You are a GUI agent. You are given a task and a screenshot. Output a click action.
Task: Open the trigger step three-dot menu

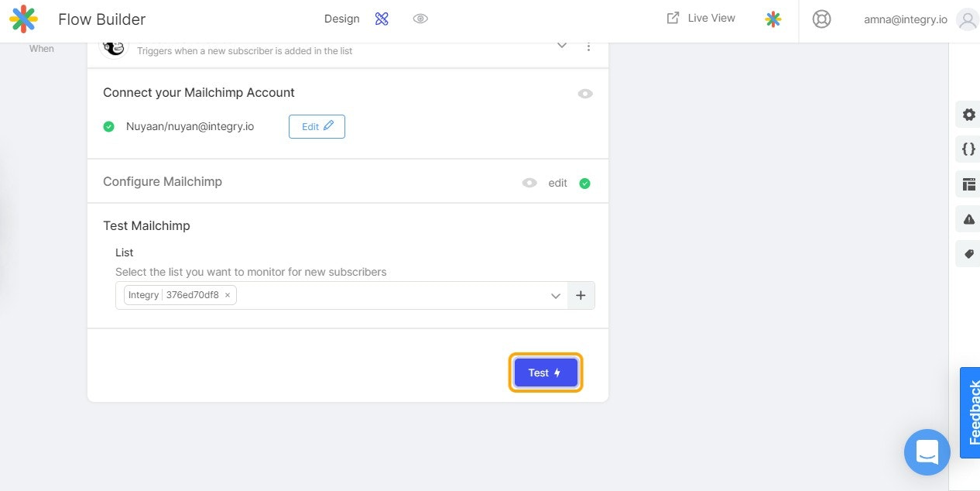588,46
